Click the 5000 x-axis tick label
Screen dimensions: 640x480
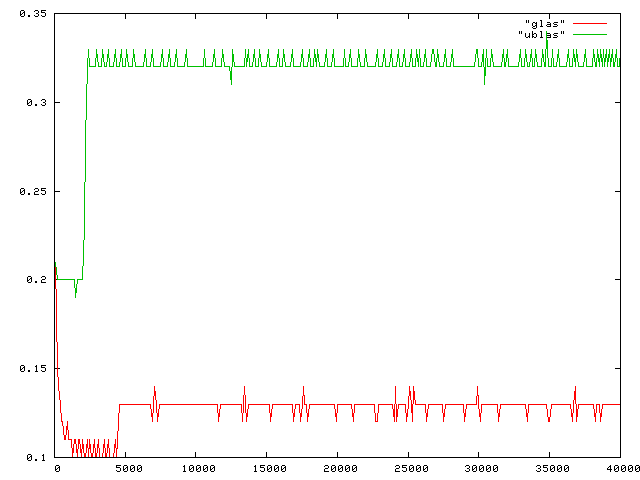pos(127,469)
